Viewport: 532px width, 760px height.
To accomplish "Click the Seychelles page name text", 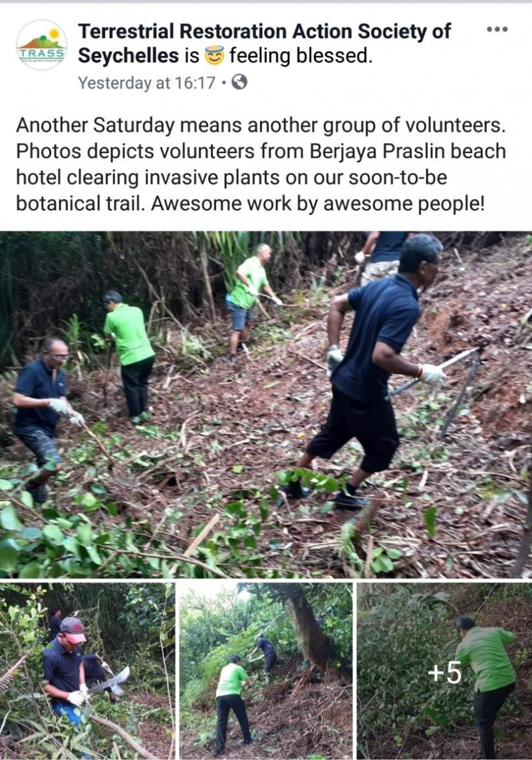I will [128, 56].
